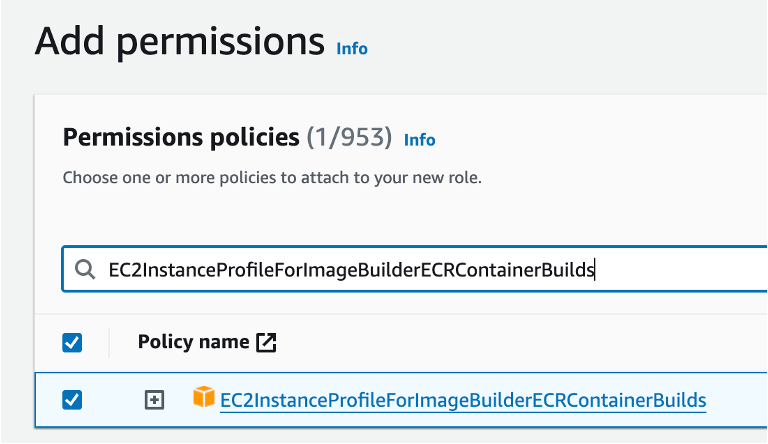The width and height of the screenshot is (768, 444).
Task: Toggle the select-all policies checkbox
Action: coord(72,343)
